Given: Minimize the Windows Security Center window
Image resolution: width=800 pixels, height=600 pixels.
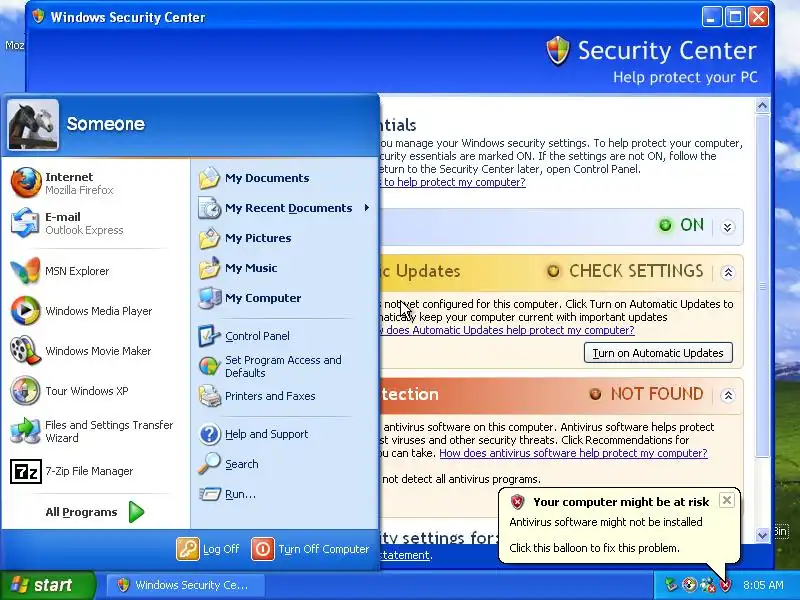Looking at the screenshot, I should pyautogui.click(x=712, y=17).
